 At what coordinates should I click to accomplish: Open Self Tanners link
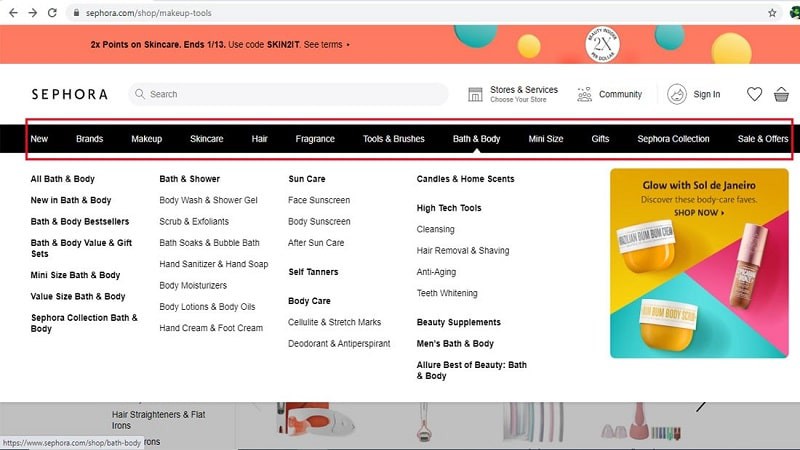[x=313, y=272]
